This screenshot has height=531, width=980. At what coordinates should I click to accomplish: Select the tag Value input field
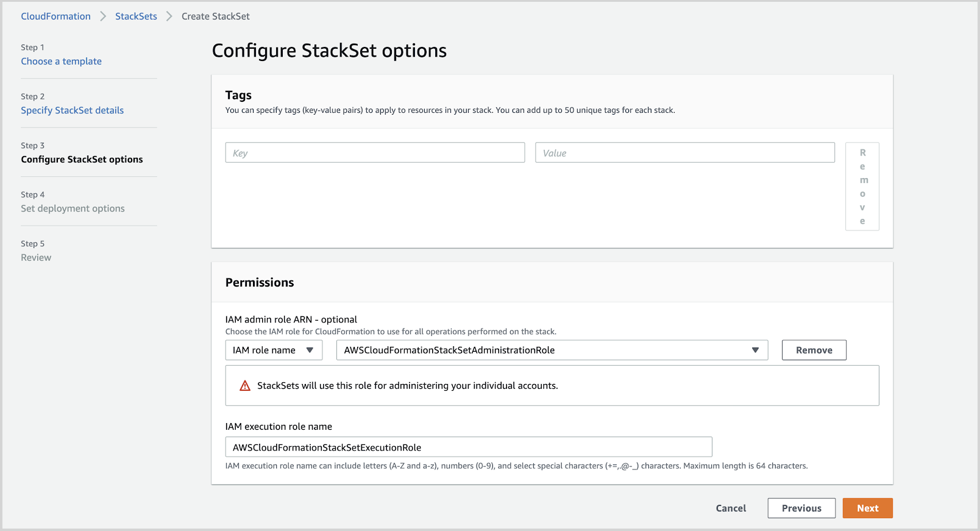click(684, 152)
